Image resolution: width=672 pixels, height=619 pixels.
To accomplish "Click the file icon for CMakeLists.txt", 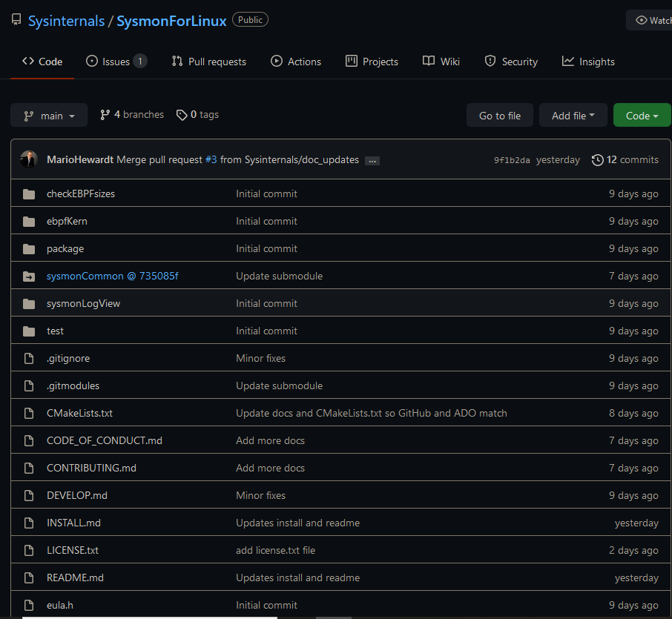I will click(x=29, y=413).
